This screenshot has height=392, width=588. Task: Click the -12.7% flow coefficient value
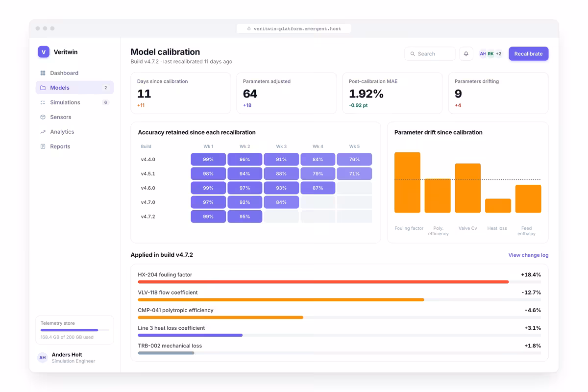[532, 293]
